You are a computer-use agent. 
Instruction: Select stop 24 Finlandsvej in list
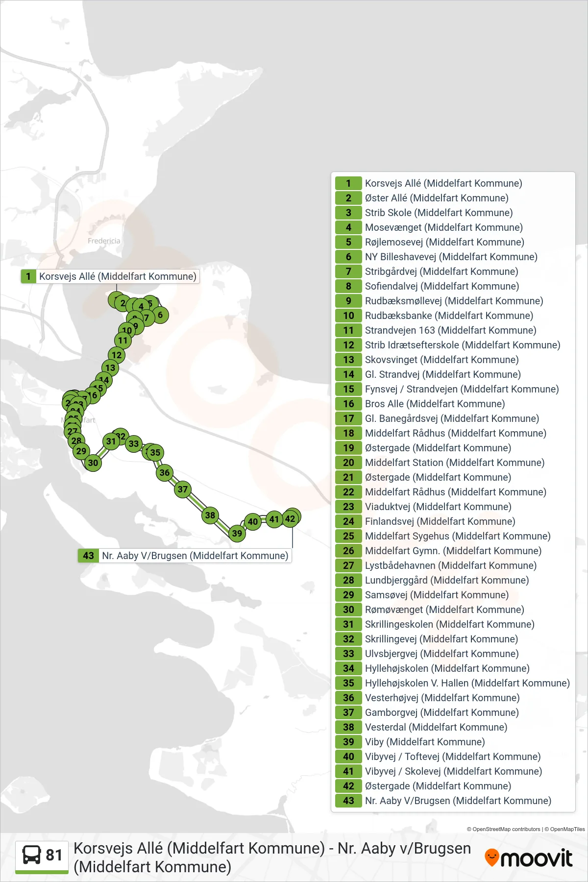453,521
